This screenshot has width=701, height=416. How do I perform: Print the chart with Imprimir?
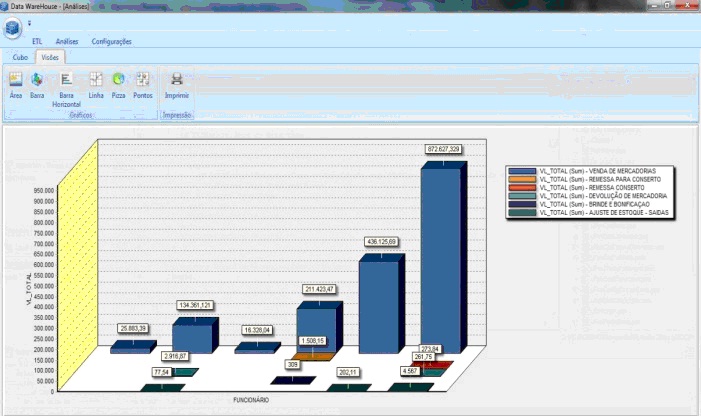[177, 83]
